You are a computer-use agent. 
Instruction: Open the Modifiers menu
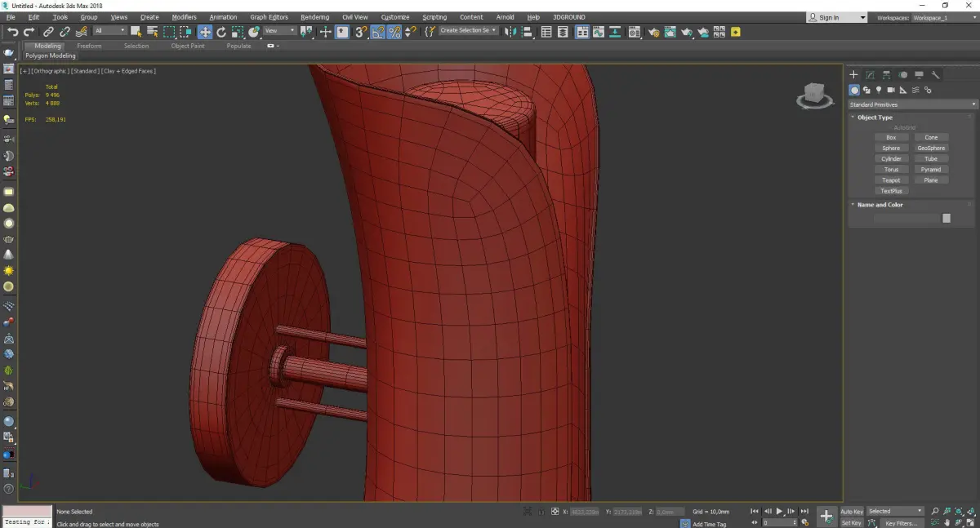coord(184,17)
